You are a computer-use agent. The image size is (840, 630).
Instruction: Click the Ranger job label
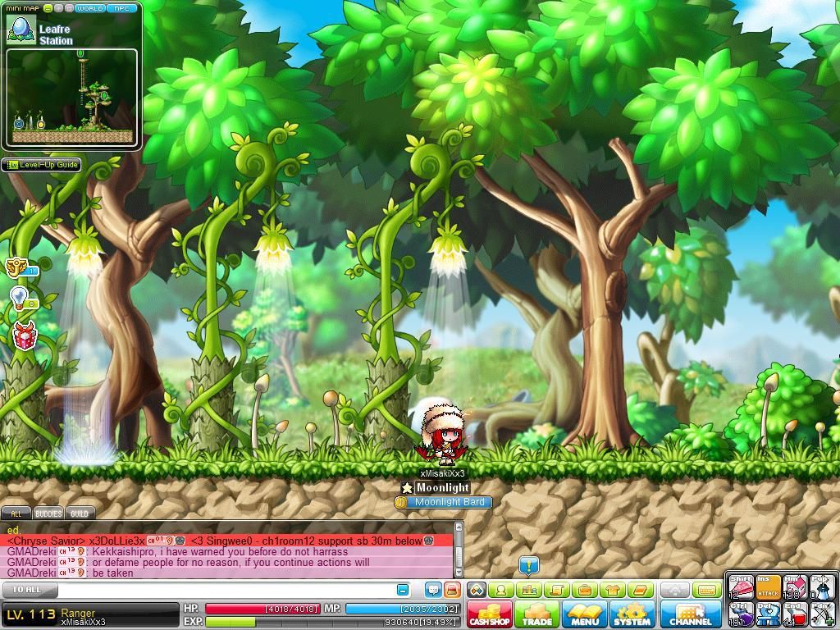(78, 612)
